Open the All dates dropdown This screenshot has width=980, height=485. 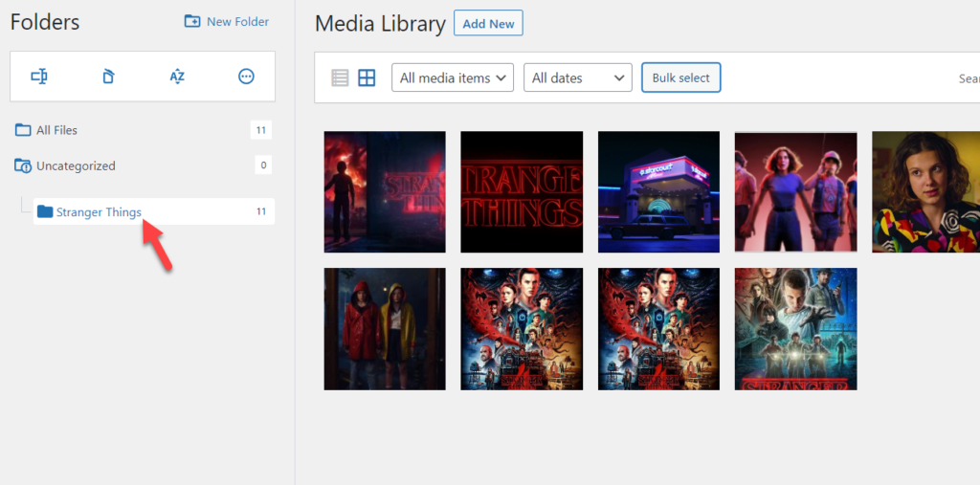point(577,77)
